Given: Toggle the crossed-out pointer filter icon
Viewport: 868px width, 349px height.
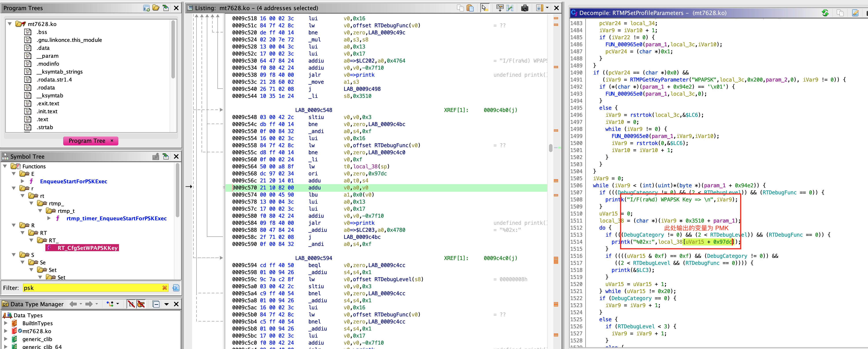Looking at the screenshot, I should click(x=141, y=304).
